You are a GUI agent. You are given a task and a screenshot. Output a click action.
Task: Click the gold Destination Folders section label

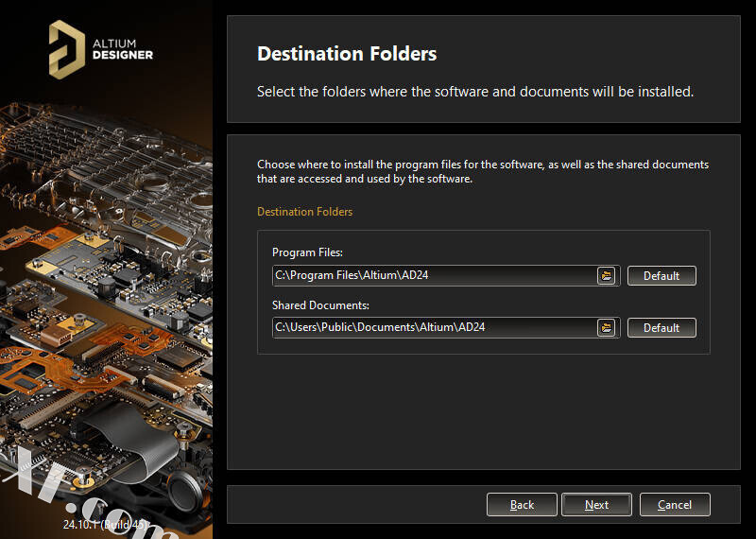coord(304,212)
